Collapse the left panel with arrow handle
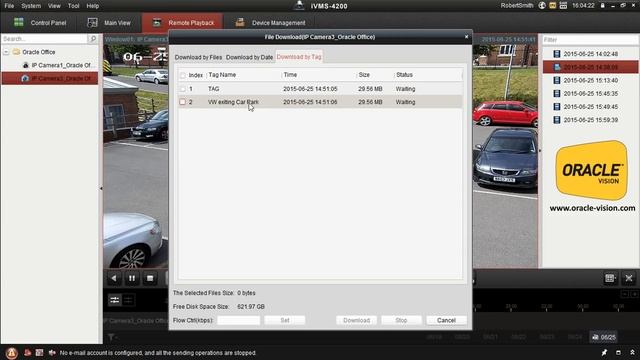Image resolution: width=640 pixels, height=360 pixels. coord(101,189)
